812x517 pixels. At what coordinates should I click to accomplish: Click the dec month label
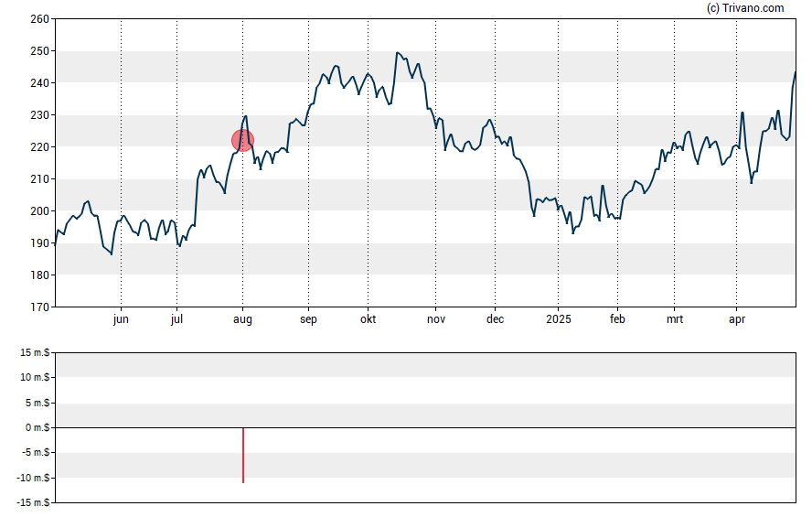[x=495, y=319]
